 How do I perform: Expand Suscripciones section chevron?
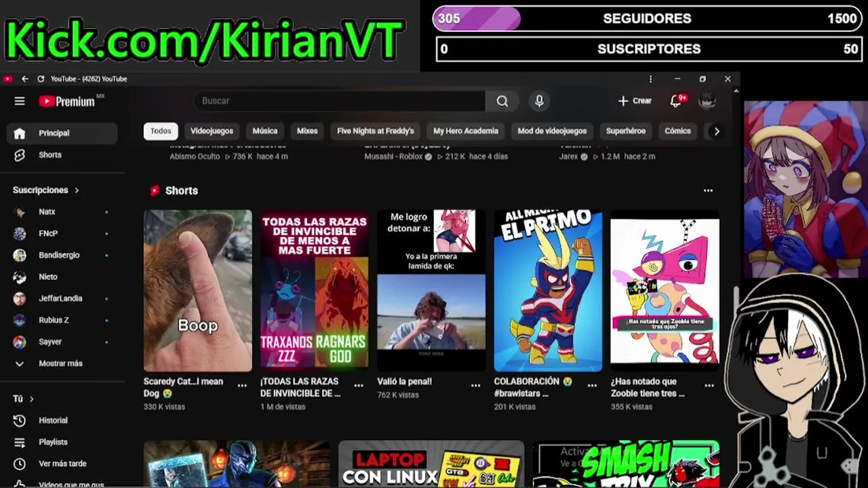coord(77,190)
